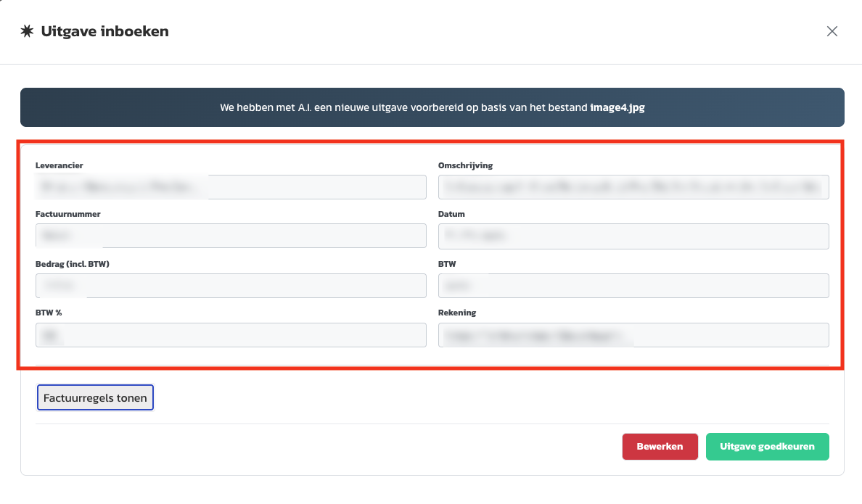
Task: Click the BTW amount input field
Action: pyautogui.click(x=633, y=286)
